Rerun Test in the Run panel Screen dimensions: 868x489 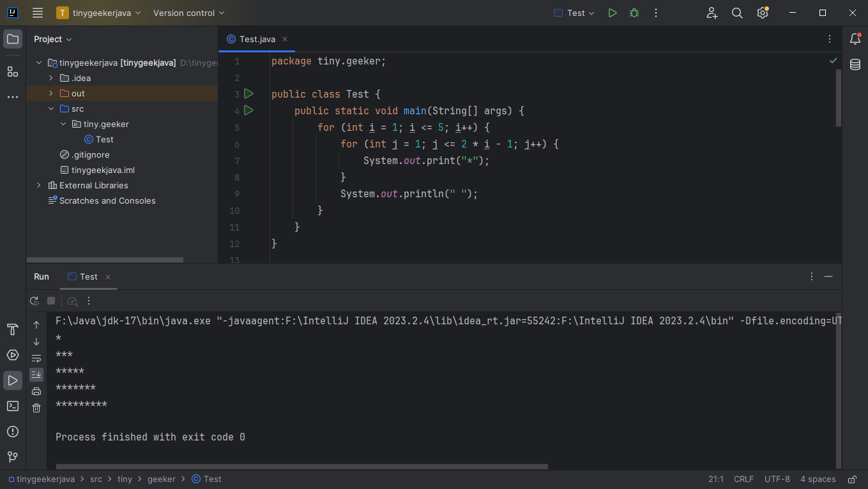point(34,301)
